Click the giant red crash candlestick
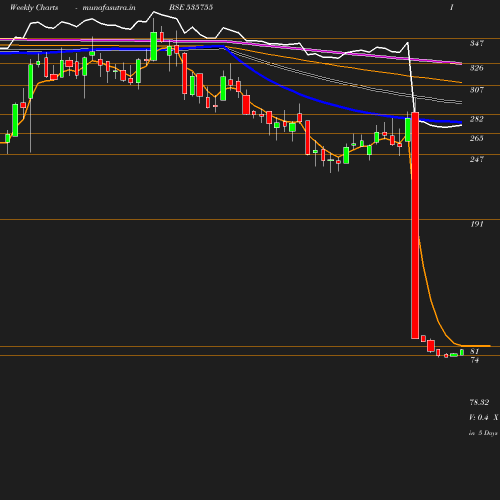Screen dimensions: 500x500 [415, 226]
